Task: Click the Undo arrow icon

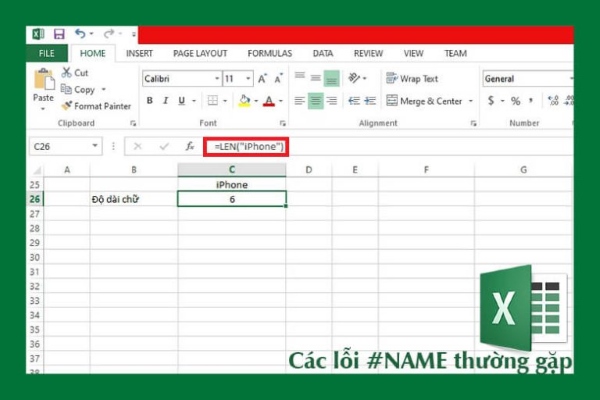Action: 79,34
